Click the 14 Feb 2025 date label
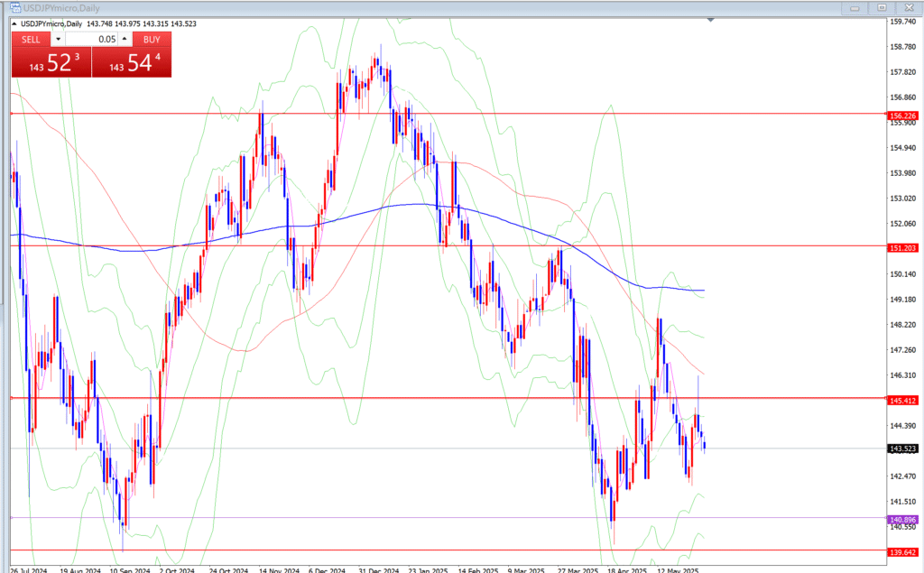 click(x=478, y=570)
